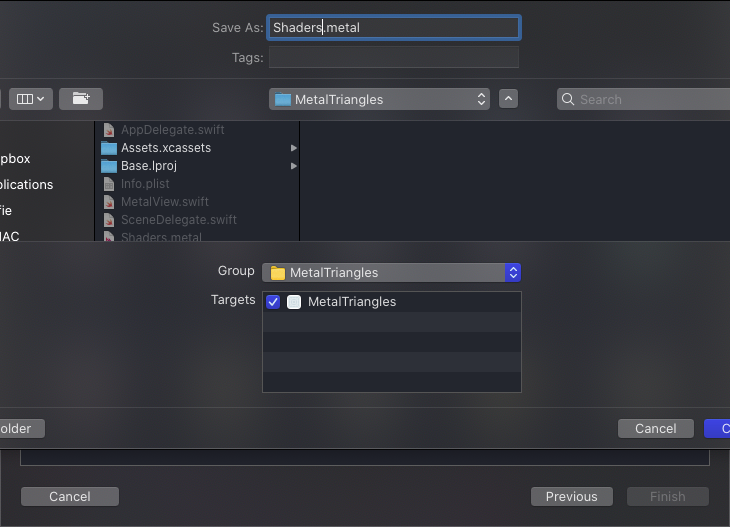Click the Base.lproj folder icon
The image size is (730, 527).
click(109, 166)
